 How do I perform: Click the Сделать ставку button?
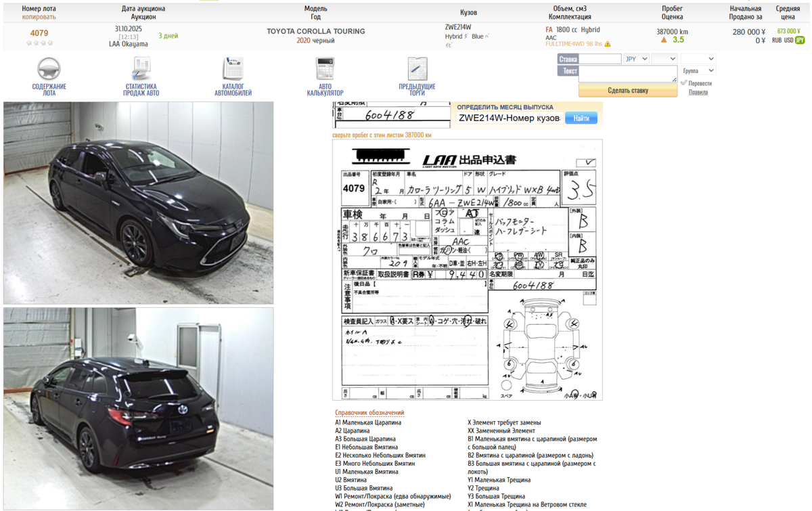pos(628,91)
